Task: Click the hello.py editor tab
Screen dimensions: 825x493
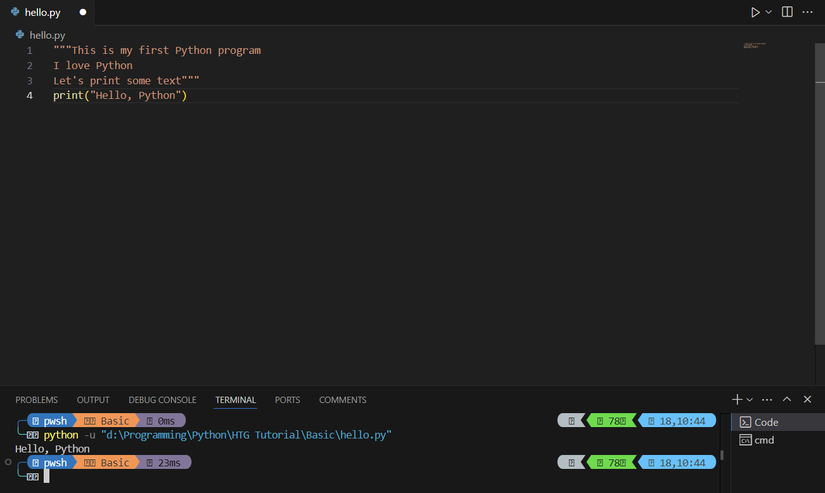Action: point(42,13)
